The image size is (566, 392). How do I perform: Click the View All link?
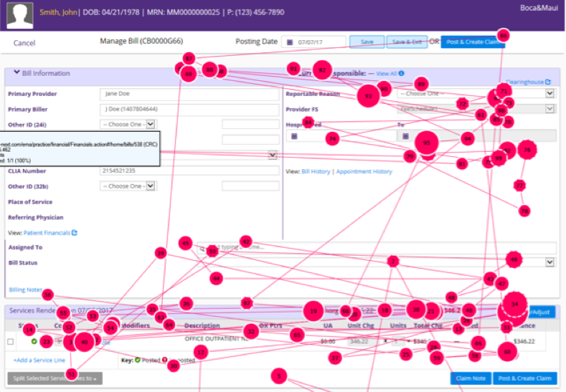pos(386,74)
